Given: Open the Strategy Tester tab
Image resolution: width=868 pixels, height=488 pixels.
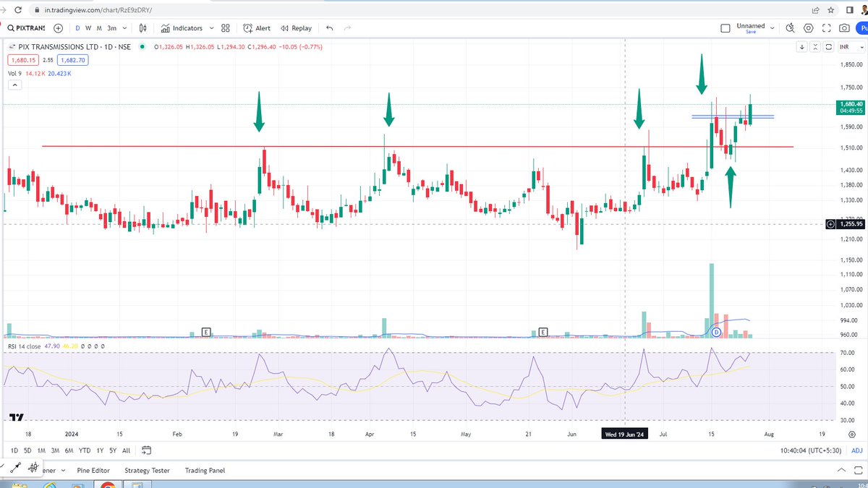Looking at the screenshot, I should [147, 470].
